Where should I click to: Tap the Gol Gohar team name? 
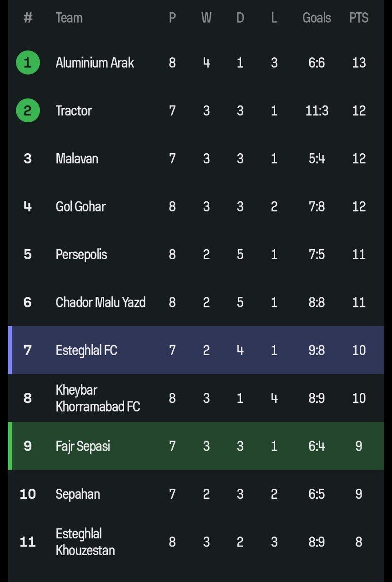(x=80, y=206)
